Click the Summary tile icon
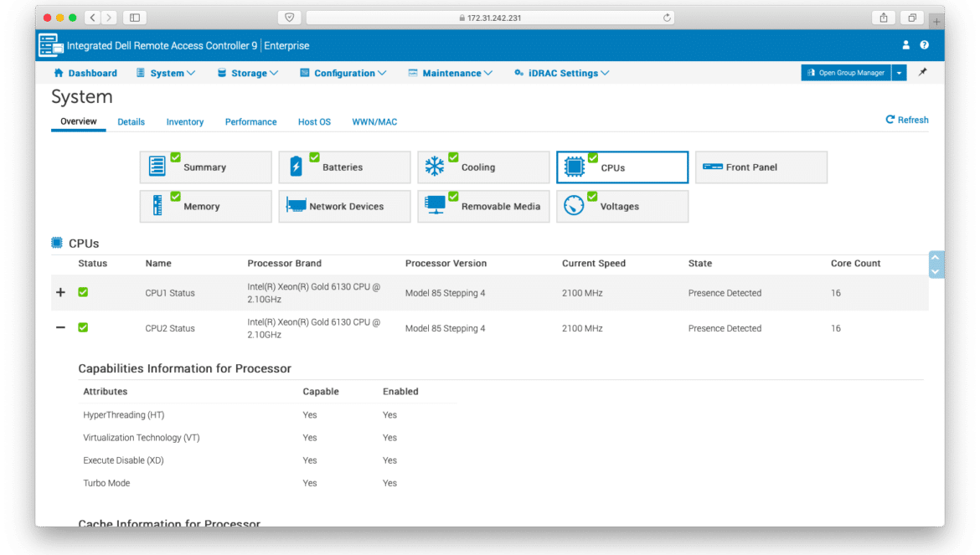Viewport: 980px width, 555px height. point(157,166)
